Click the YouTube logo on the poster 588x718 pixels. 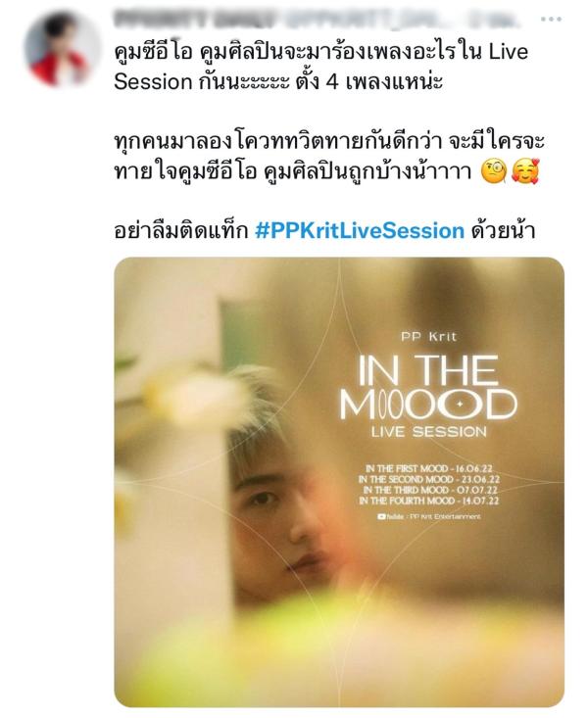[x=381, y=516]
